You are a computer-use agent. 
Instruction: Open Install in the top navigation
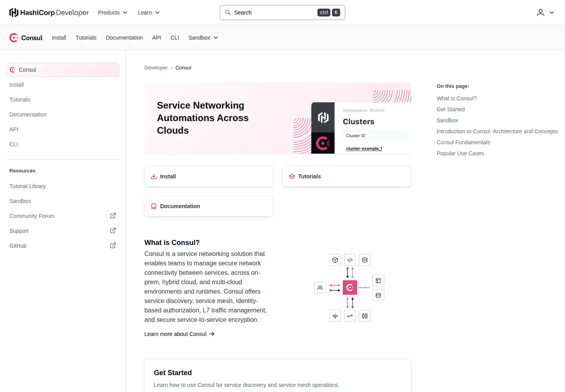(59, 38)
